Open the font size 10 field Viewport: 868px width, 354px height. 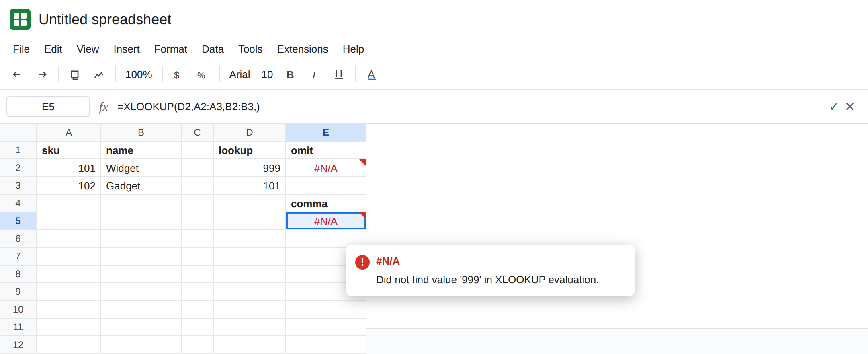point(267,74)
